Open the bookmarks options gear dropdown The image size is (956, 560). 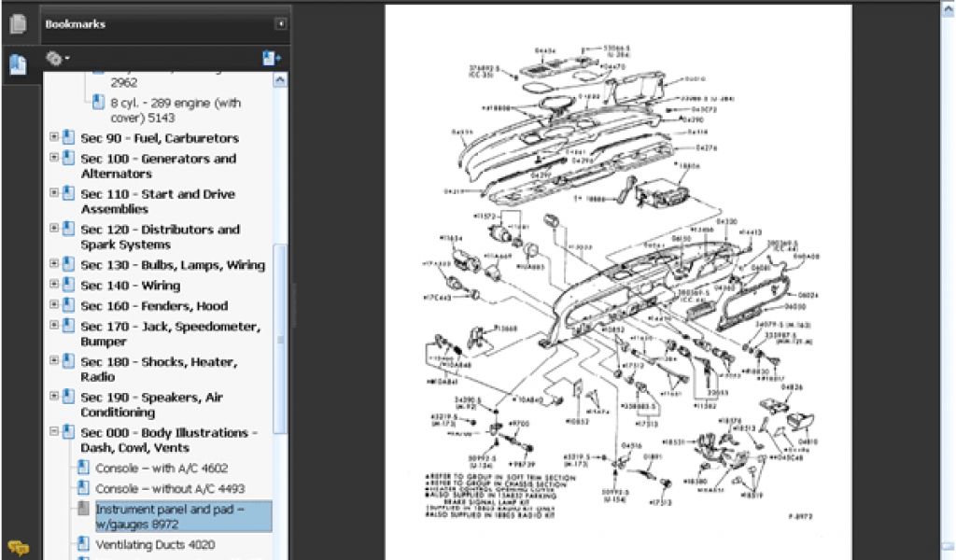pyautogui.click(x=58, y=59)
